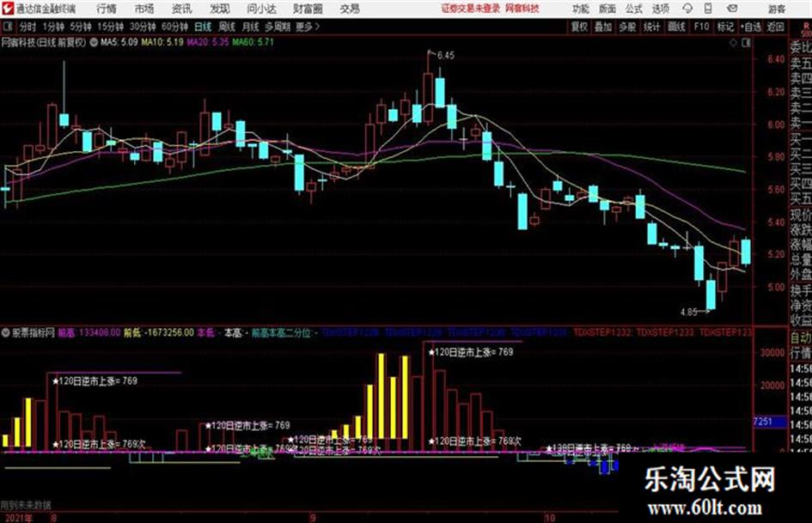Screen dimensions: 812x523
Task: Click the 叠加 overlay button
Action: point(603,27)
